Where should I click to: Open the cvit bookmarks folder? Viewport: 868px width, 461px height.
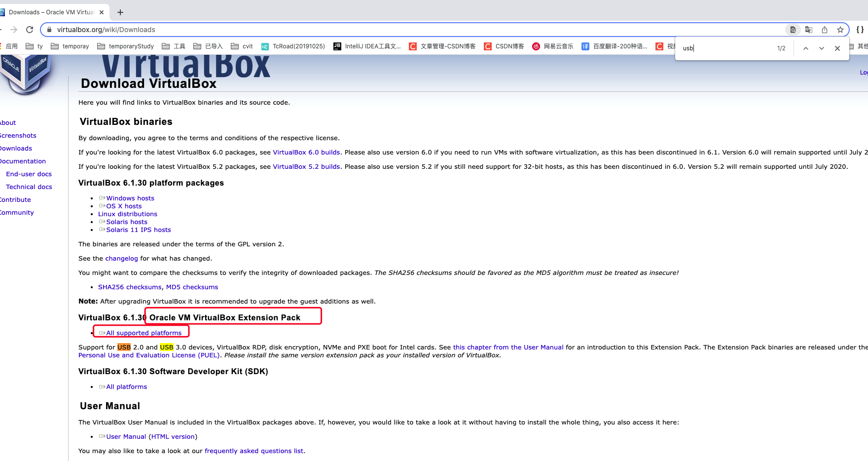coord(242,46)
